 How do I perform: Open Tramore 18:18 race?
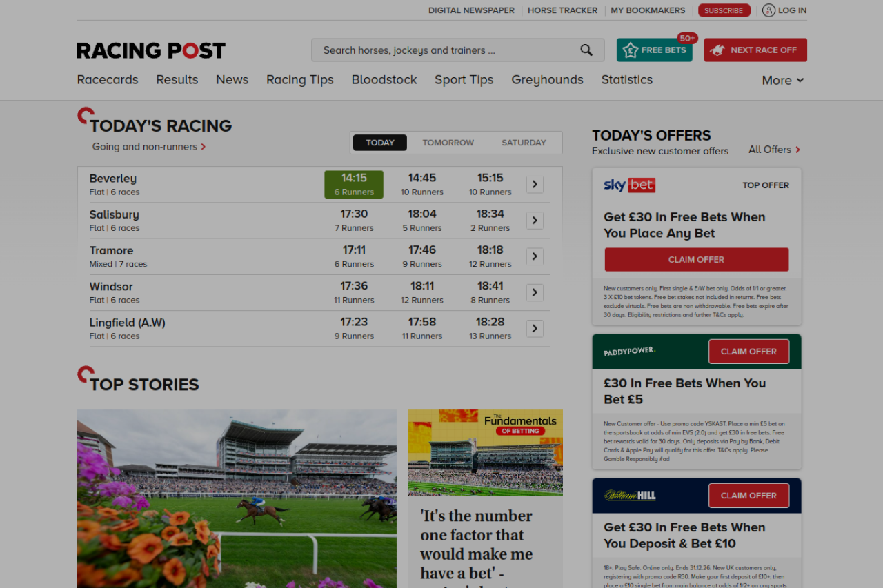pos(490,256)
